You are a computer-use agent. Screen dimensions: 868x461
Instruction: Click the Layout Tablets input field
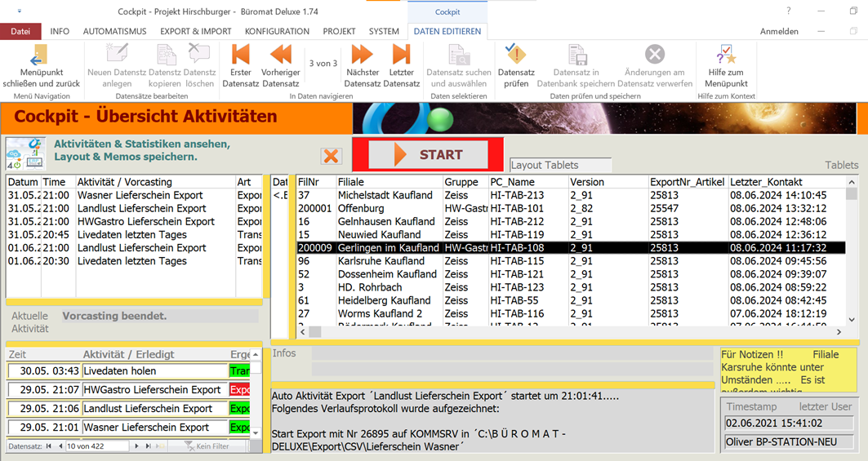(560, 165)
